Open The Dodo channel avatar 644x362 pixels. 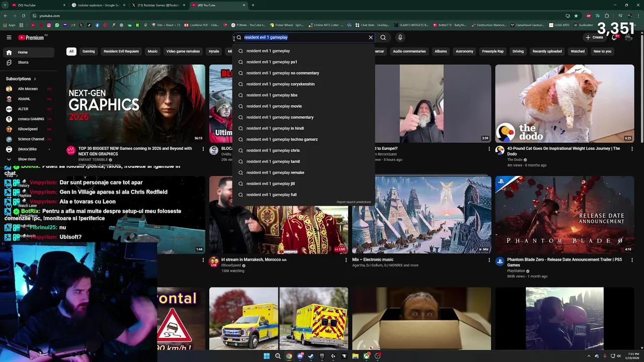coord(500,150)
